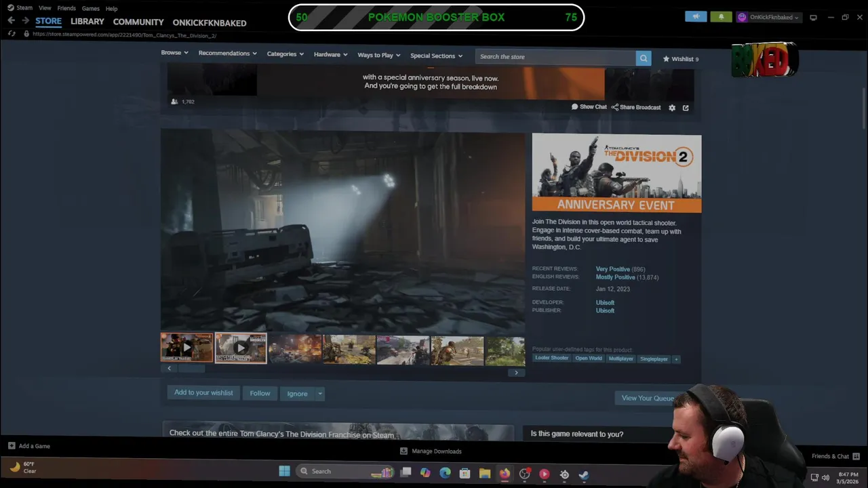Click the Add a Game plus icon
This screenshot has height=488, width=868.
(12, 446)
